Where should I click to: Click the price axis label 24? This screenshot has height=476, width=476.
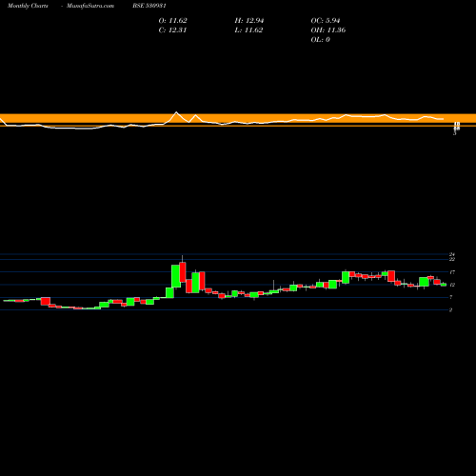(x=452, y=254)
